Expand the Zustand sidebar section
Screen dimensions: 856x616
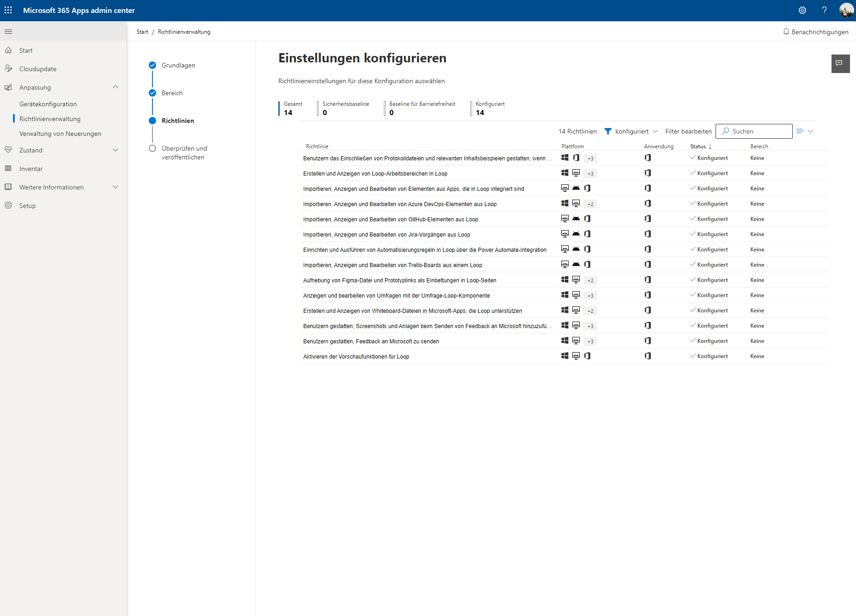pyautogui.click(x=115, y=150)
